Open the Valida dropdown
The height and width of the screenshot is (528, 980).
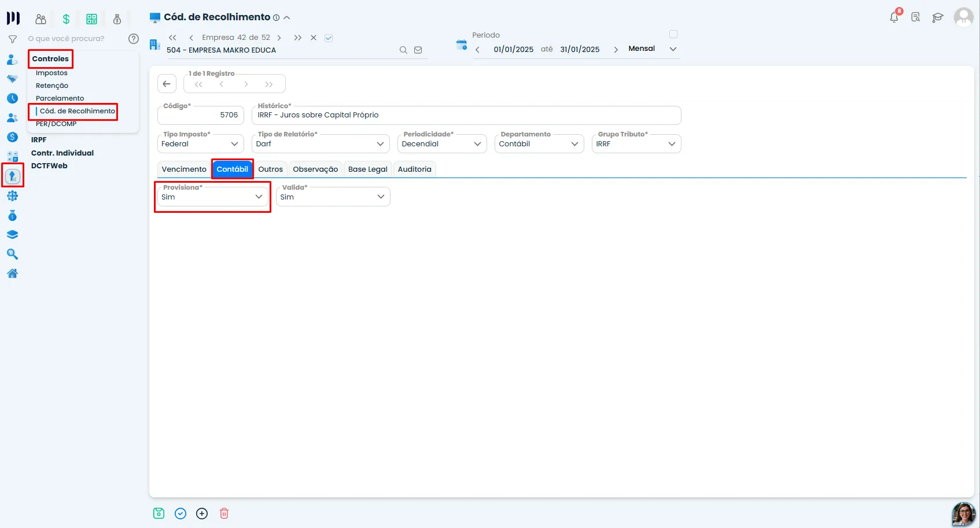coord(333,197)
